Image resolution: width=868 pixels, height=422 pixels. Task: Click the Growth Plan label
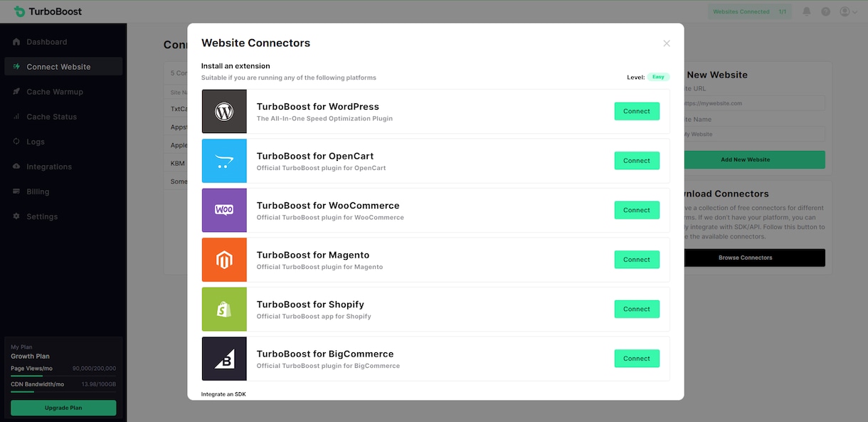pos(30,357)
